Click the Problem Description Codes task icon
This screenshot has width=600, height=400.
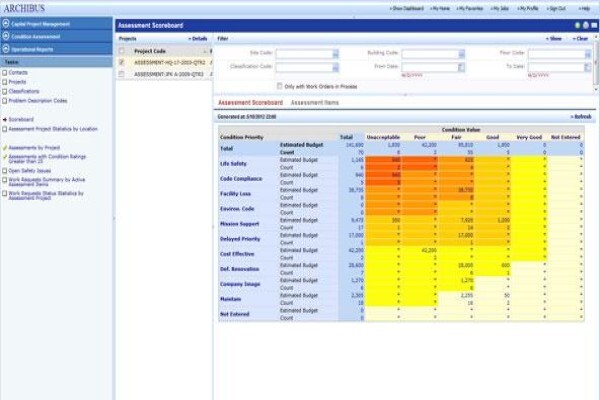pos(5,101)
